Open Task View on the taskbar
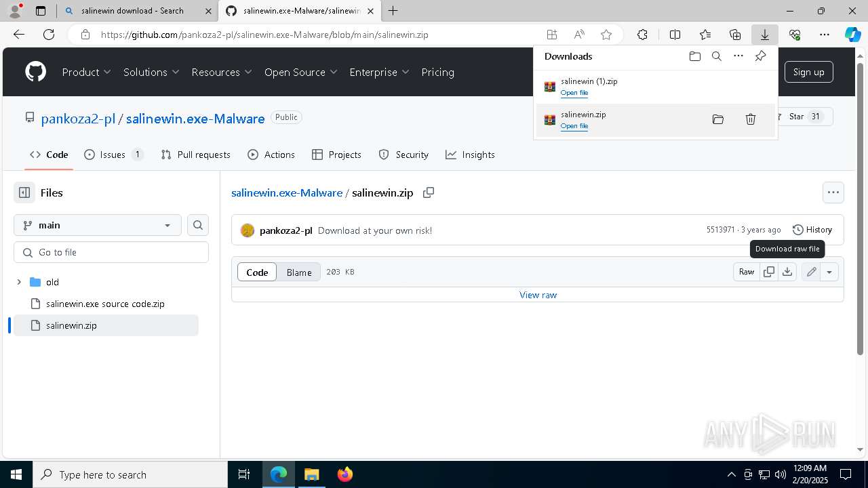Screen dimensions: 868x488 tap(244, 474)
